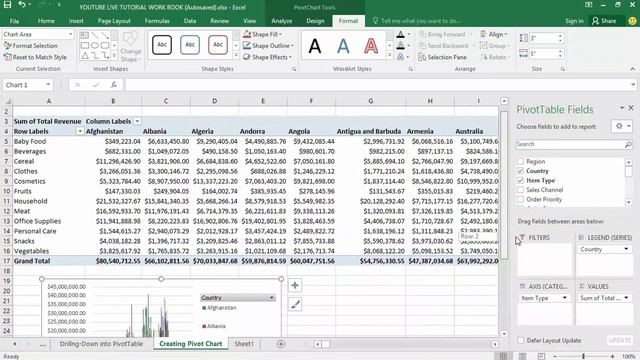Click the zoom slider handle
This screenshot has width=640, height=360.
click(584, 356)
